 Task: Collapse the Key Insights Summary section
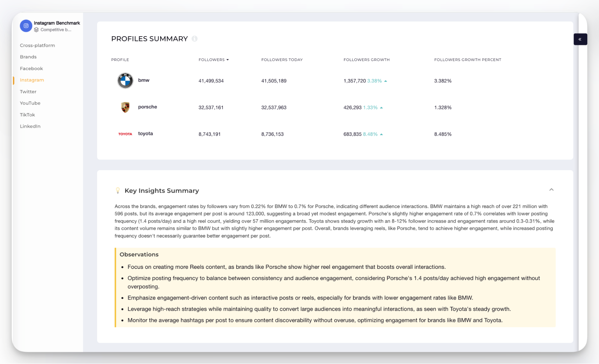[551, 190]
